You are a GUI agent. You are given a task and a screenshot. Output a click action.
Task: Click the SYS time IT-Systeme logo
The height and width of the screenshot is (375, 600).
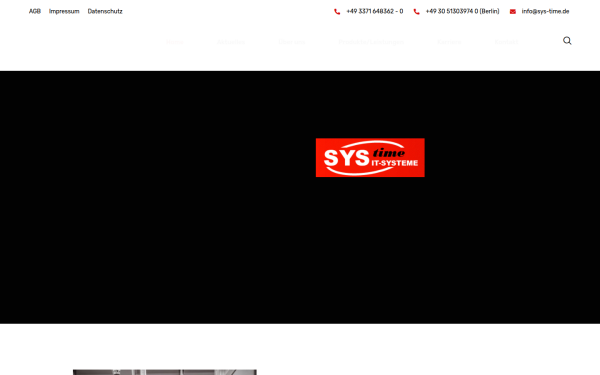[x=370, y=158]
